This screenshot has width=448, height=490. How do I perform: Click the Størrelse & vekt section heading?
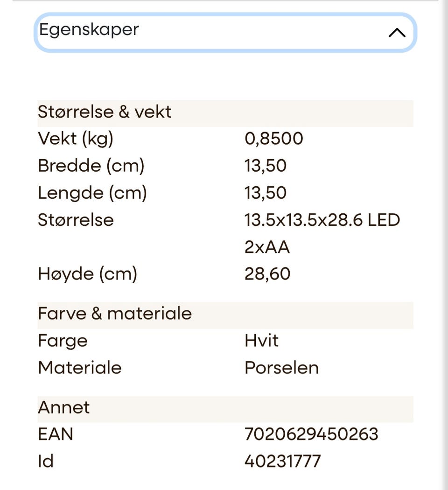pyautogui.click(x=105, y=112)
